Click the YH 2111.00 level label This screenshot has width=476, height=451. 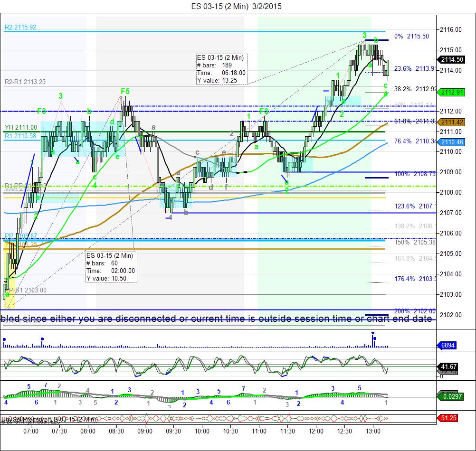21,127
